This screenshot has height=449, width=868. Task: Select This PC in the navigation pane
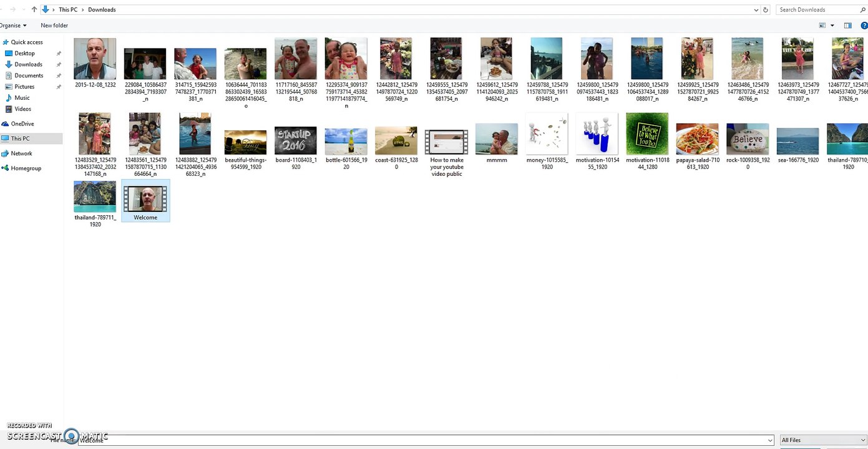20,138
